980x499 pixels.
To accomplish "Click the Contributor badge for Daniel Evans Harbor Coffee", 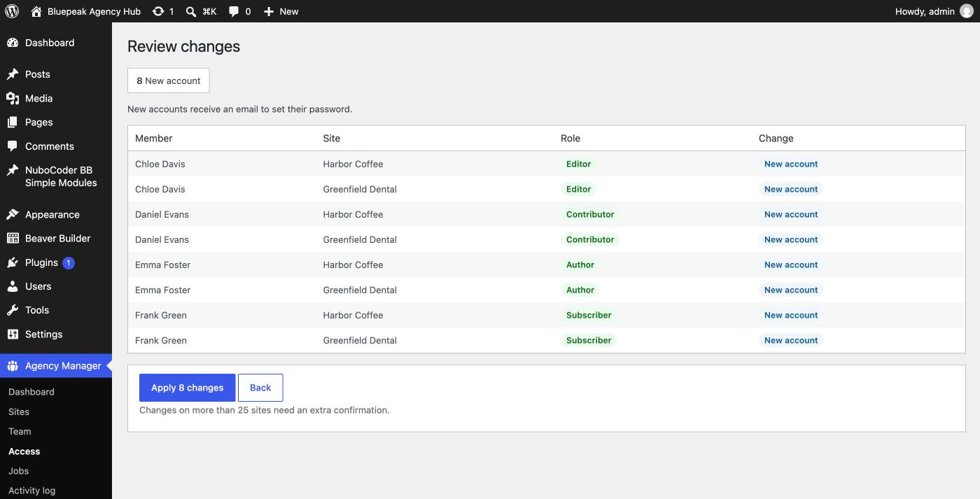I will (590, 214).
